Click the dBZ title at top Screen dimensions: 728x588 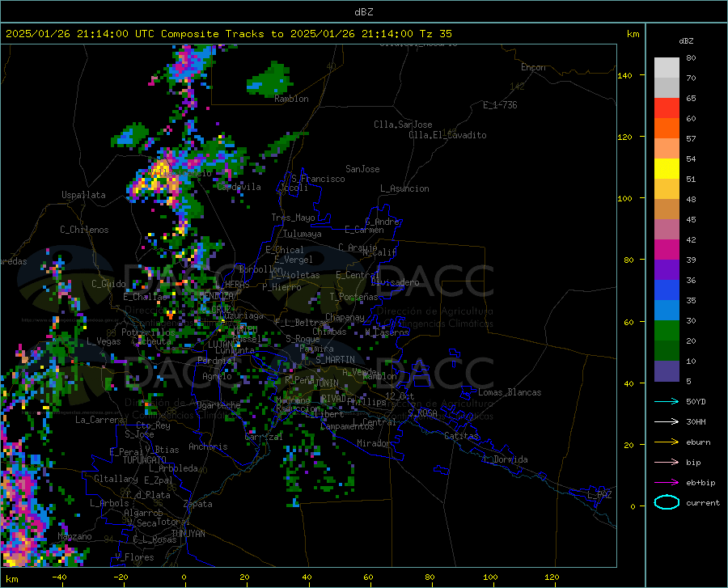point(363,12)
